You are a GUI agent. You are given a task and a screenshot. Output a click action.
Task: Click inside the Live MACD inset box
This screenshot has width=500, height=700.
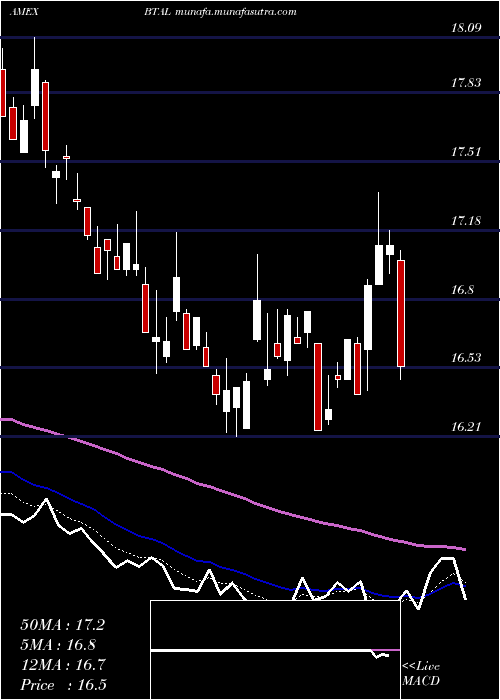click(x=275, y=650)
